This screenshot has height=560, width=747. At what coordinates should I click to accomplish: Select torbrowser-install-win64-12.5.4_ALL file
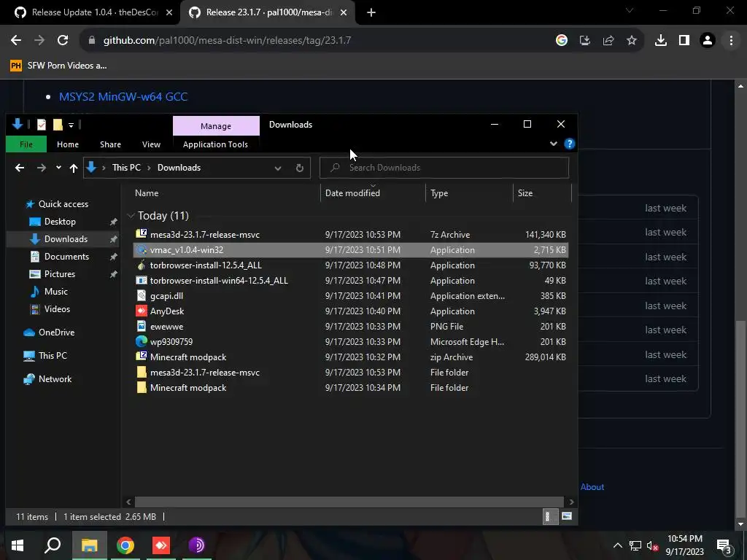pyautogui.click(x=351, y=281)
